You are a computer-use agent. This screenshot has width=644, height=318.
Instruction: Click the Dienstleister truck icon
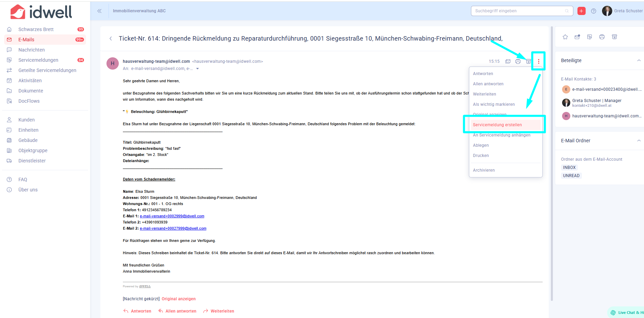pyautogui.click(x=9, y=161)
